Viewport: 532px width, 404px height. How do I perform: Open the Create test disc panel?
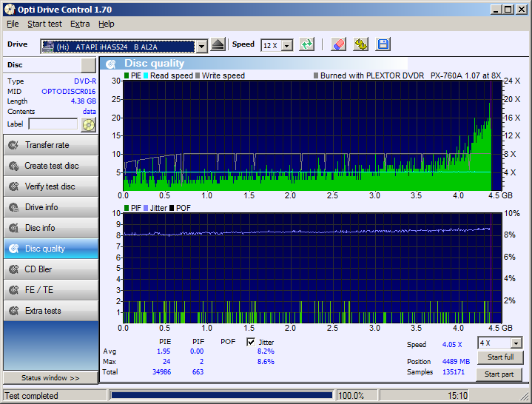[x=51, y=166]
